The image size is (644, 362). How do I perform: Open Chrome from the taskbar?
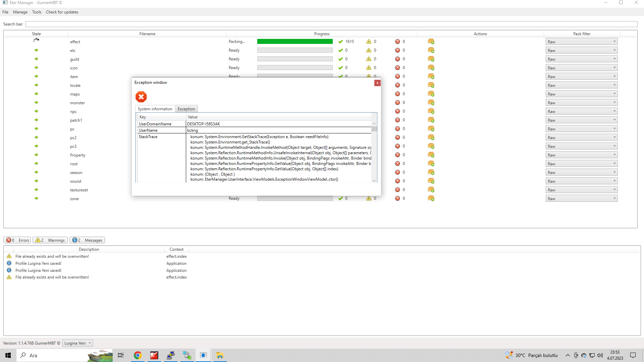(138, 355)
